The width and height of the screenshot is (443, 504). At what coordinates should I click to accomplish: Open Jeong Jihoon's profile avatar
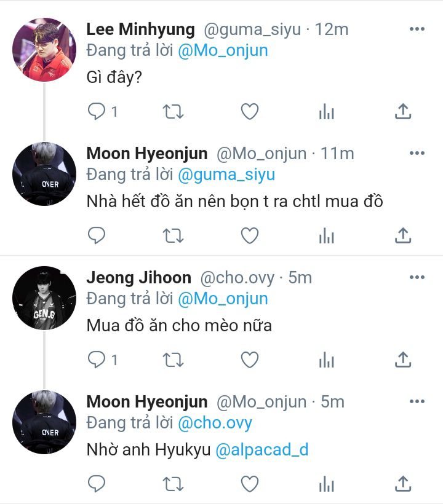click(44, 298)
